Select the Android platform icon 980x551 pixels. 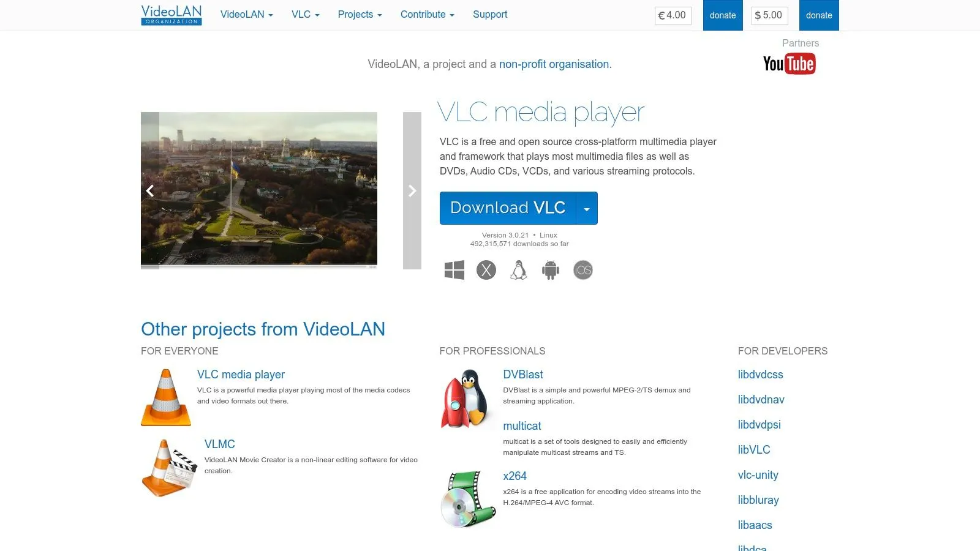coord(550,269)
